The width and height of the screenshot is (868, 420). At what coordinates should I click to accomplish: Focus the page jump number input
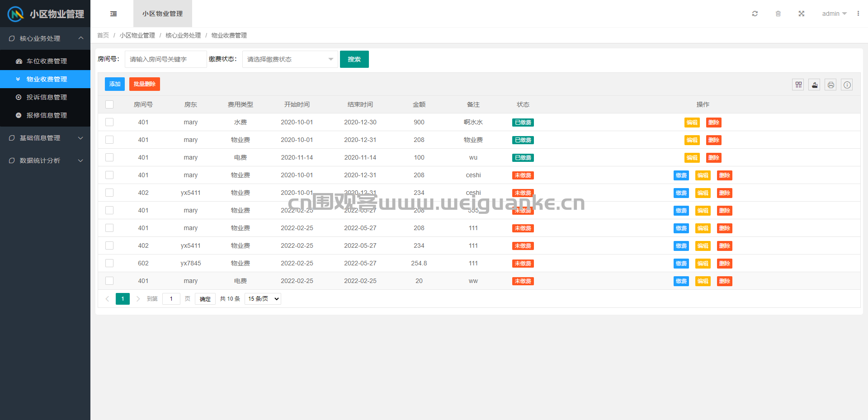coord(171,299)
